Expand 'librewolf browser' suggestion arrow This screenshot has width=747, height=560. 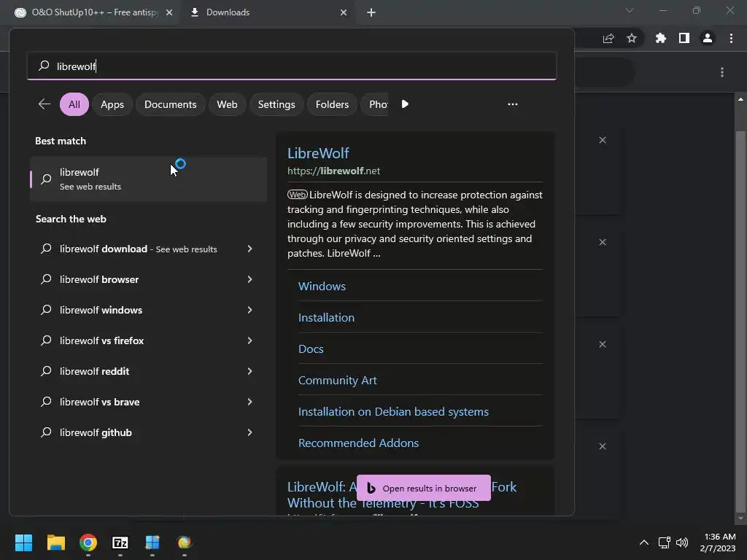[x=249, y=279]
